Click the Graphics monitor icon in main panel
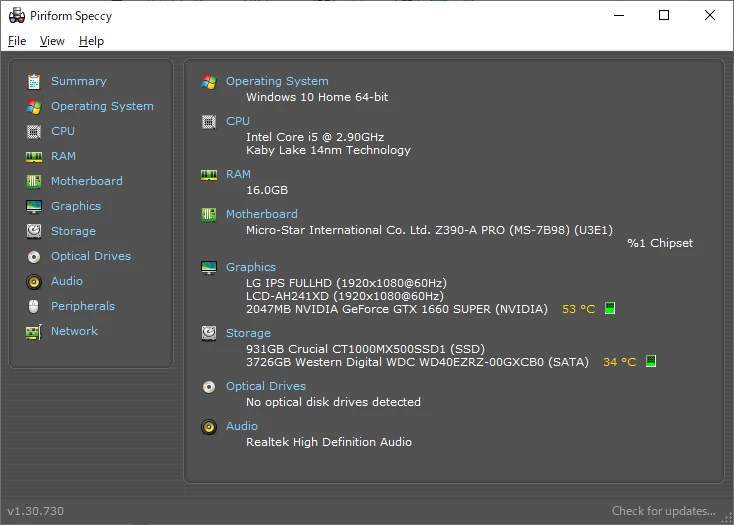The width and height of the screenshot is (734, 525). point(209,268)
